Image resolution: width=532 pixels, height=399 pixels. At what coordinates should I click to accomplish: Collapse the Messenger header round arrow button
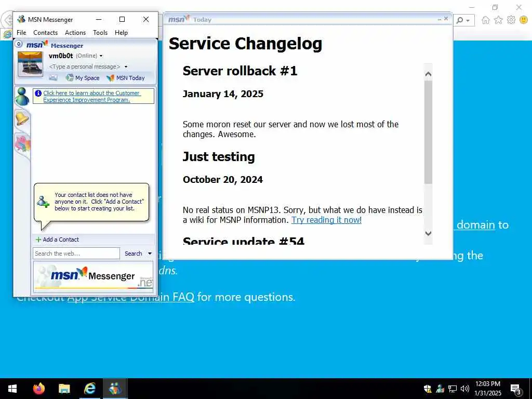pyautogui.click(x=19, y=44)
